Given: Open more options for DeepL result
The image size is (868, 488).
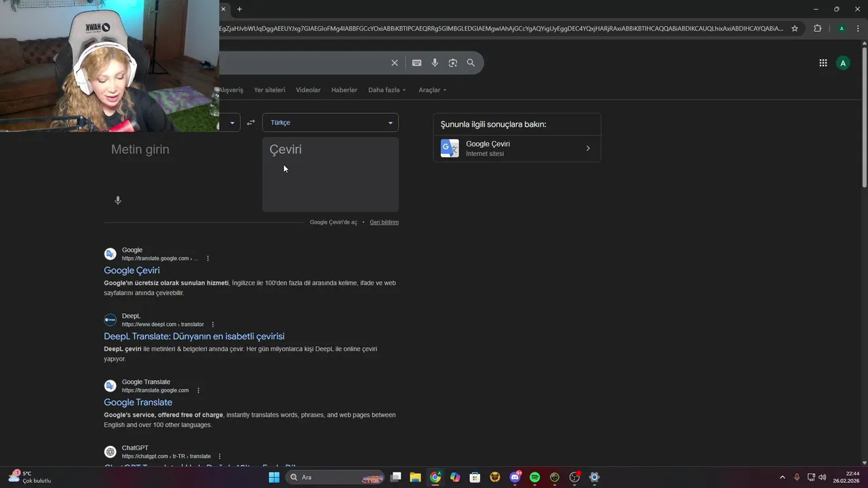Looking at the screenshot, I should point(213,325).
